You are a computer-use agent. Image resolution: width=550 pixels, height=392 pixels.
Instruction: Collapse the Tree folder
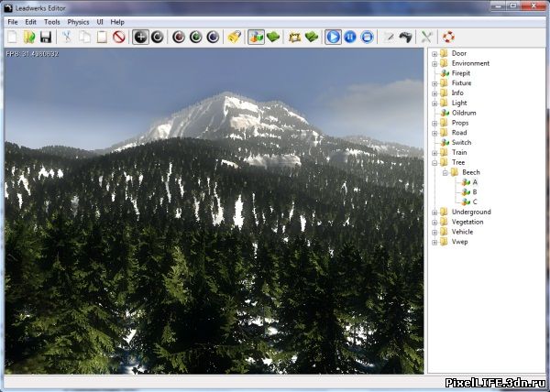tap(434, 163)
